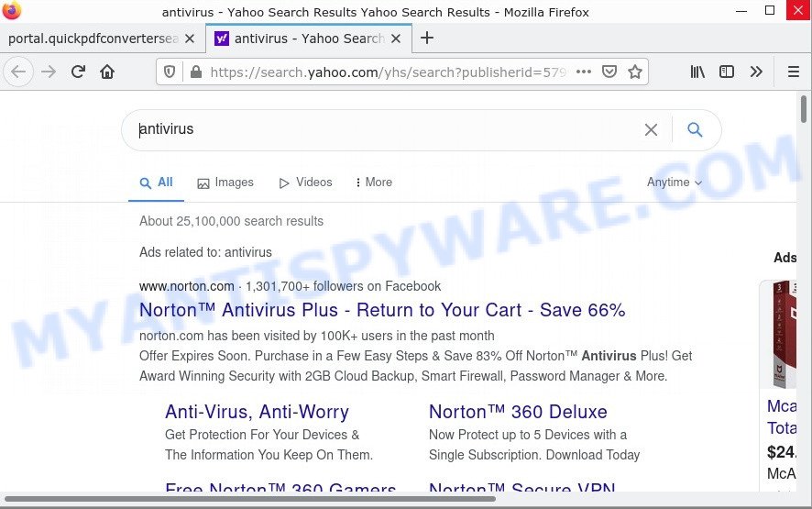Open Norton Antivirus Plus ad link
The image size is (812, 509).
(x=382, y=310)
